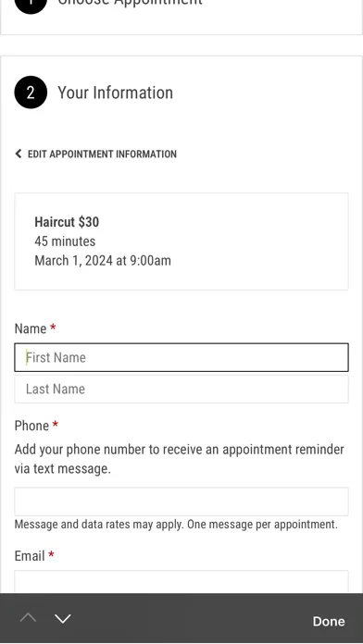Screen dimensions: 363x644
Task: Click the Email input field
Action: 181,582
